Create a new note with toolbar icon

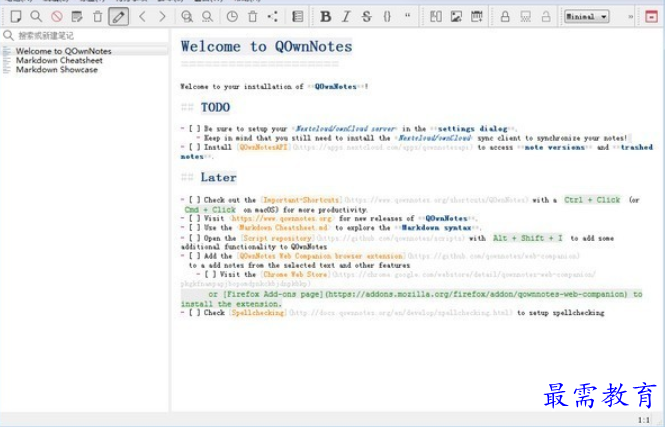click(14, 17)
